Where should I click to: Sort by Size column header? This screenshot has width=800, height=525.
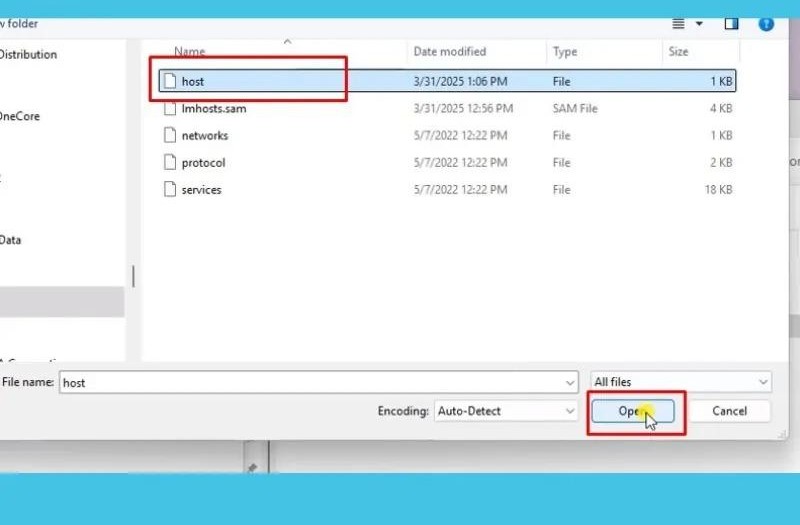point(678,52)
